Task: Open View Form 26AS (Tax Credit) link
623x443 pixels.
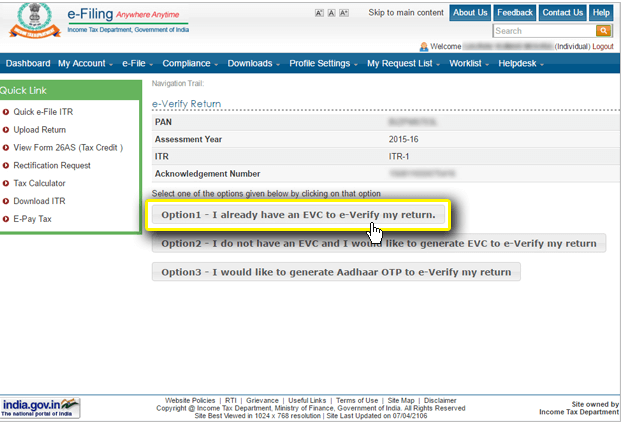Action: pyautogui.click(x=68, y=148)
